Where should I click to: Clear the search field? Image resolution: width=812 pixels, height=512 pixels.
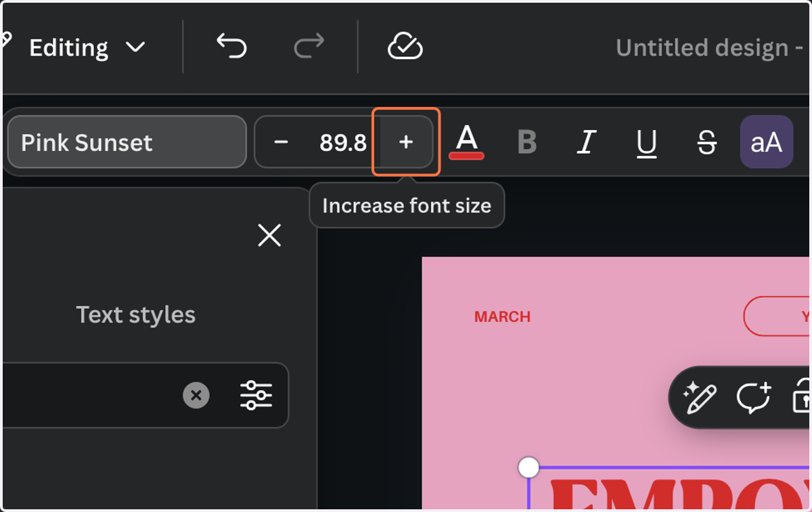[x=196, y=395]
